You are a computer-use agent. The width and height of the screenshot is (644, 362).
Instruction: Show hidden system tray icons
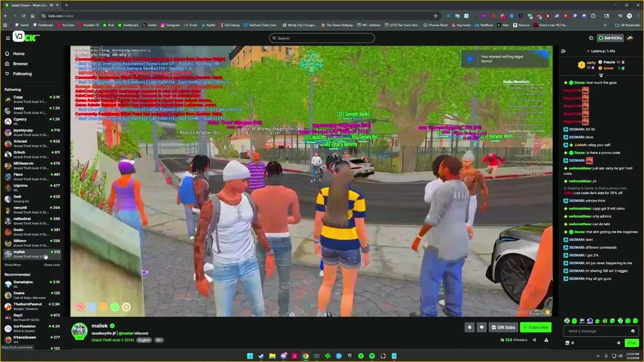(x=598, y=356)
